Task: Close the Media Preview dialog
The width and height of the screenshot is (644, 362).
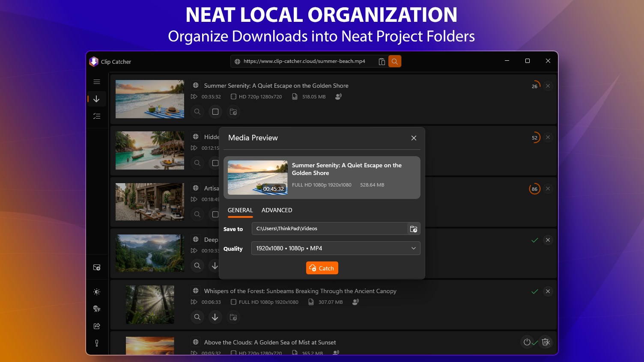Action: [414, 138]
